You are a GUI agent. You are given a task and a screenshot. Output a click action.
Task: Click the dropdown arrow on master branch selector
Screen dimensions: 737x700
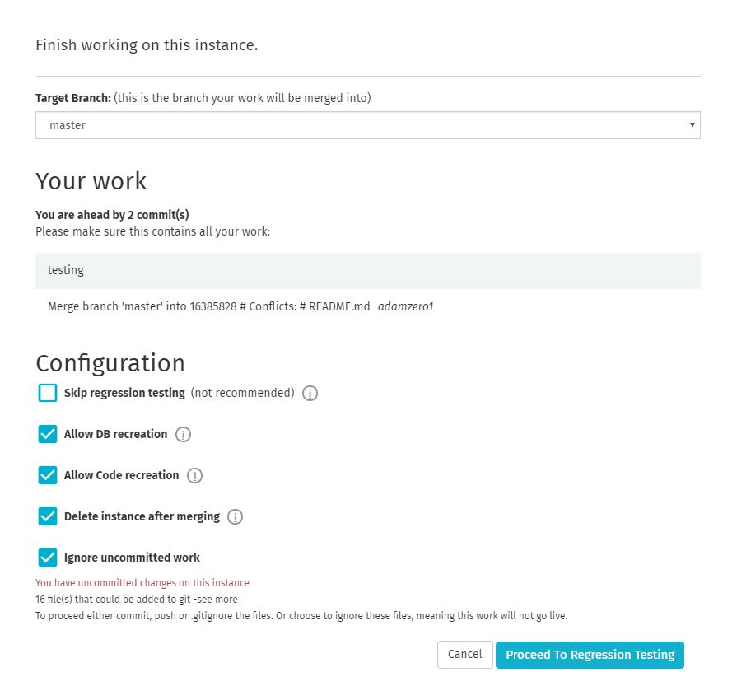[692, 125]
